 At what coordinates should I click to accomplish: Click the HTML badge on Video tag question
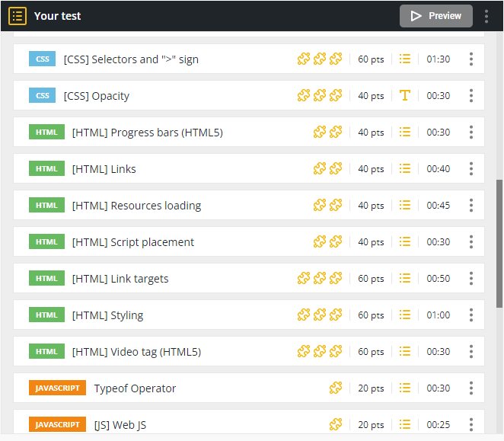pyautogui.click(x=46, y=352)
